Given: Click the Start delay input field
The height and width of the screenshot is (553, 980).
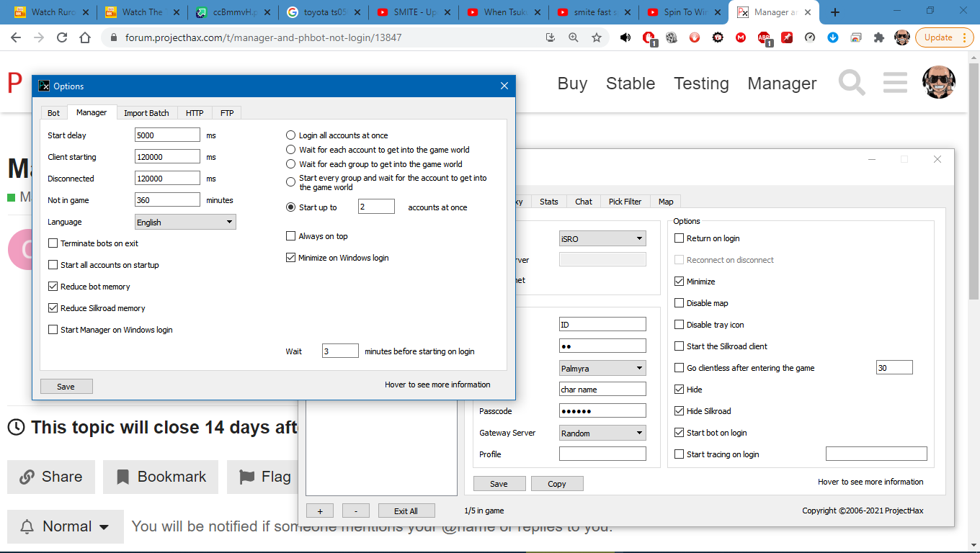Looking at the screenshot, I should pos(167,135).
